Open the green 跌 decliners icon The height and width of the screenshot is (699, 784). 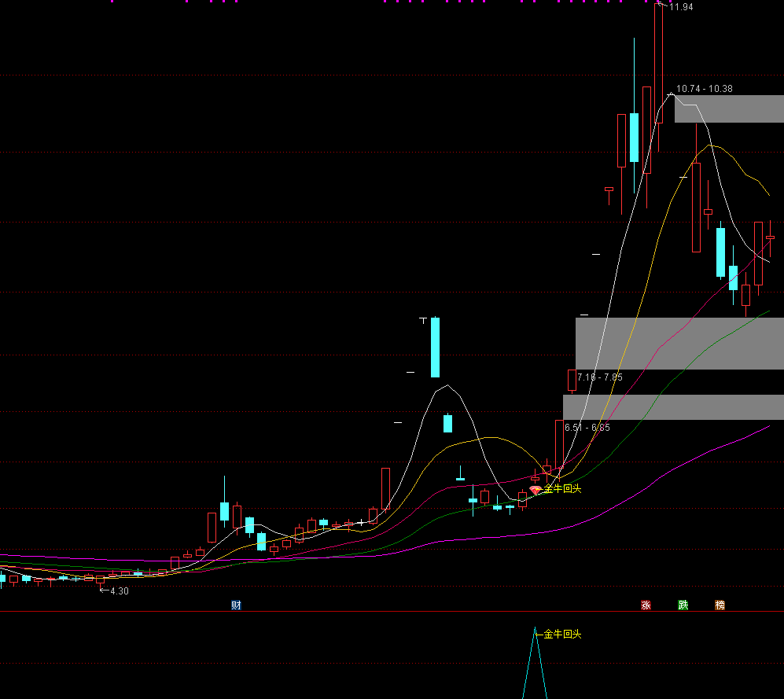[x=683, y=605]
